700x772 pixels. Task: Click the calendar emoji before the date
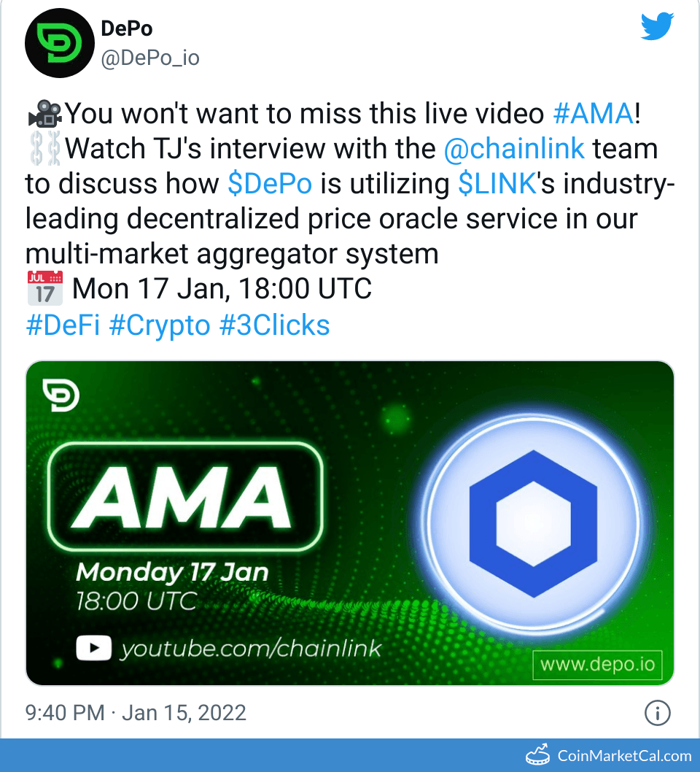tap(44, 289)
